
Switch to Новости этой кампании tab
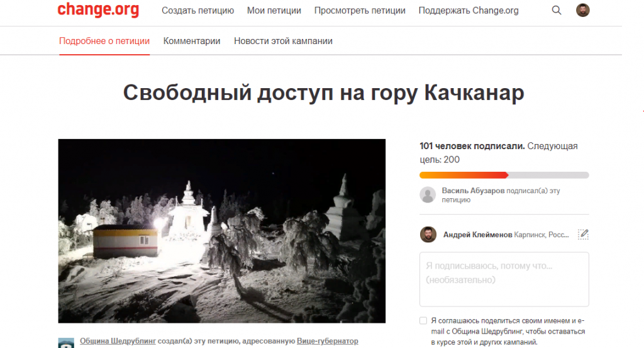(x=284, y=41)
